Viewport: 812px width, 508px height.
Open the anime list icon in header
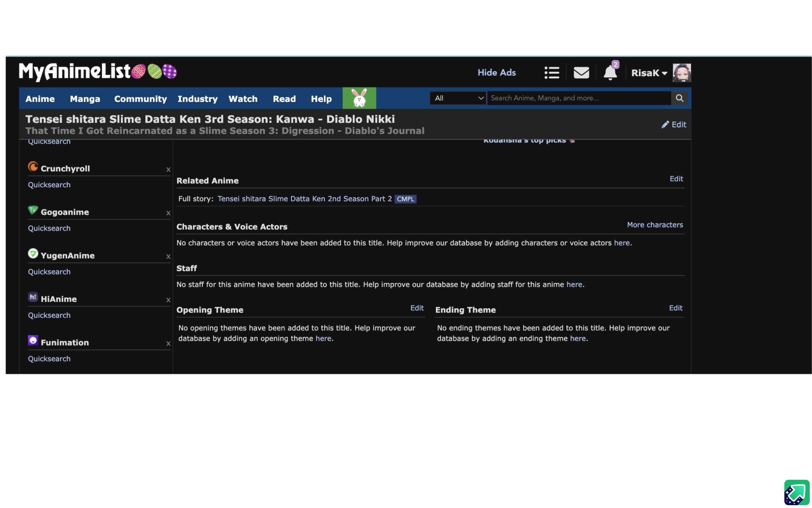click(x=551, y=73)
